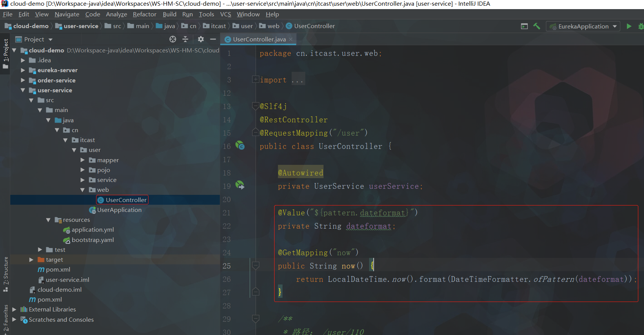Click UserController breadcrumb in navigation bar
Screen dimensions: 644x335
click(310, 26)
